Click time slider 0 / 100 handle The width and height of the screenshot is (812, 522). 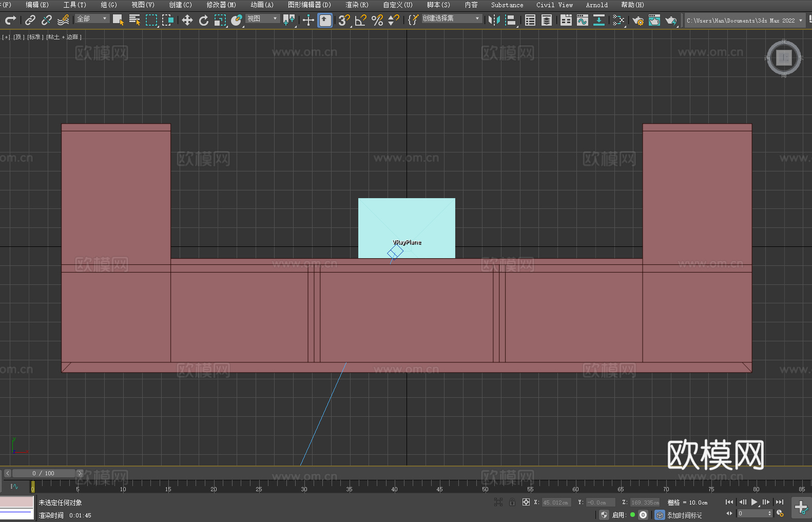(44, 473)
